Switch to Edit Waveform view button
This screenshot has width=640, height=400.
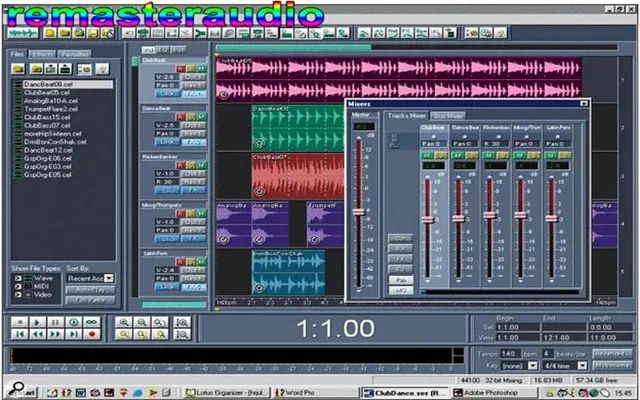pos(22,33)
